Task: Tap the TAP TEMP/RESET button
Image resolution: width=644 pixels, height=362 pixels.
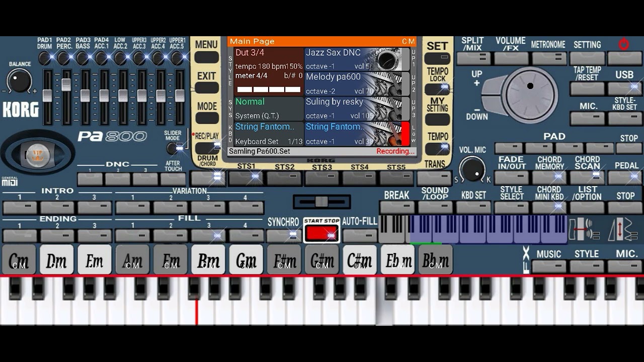Action: [x=587, y=88]
